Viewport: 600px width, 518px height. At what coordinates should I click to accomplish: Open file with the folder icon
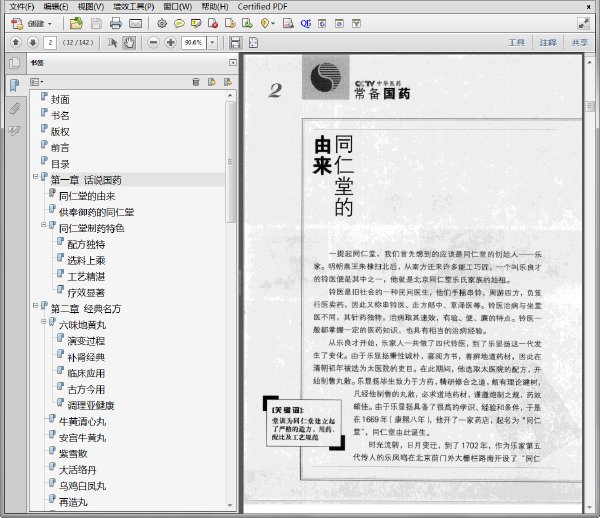[76, 24]
